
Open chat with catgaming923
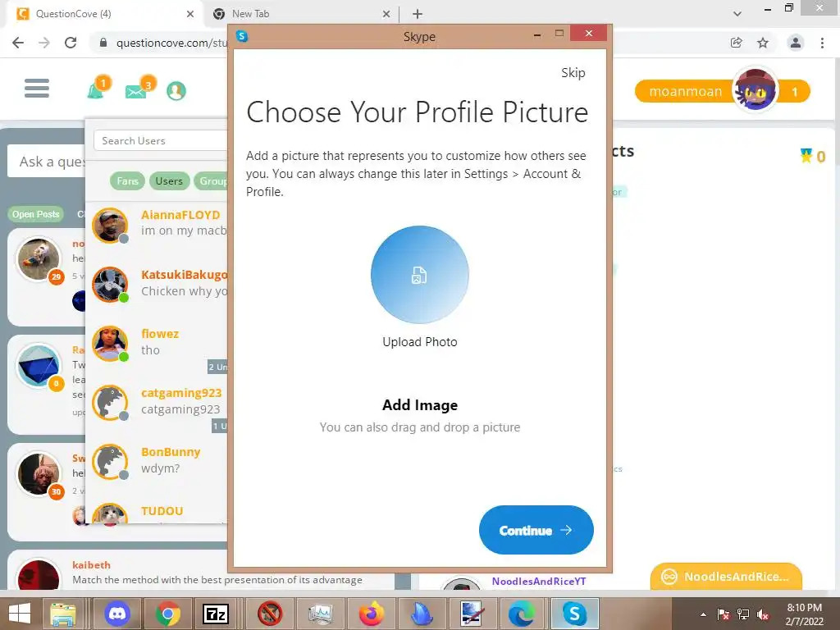158,403
